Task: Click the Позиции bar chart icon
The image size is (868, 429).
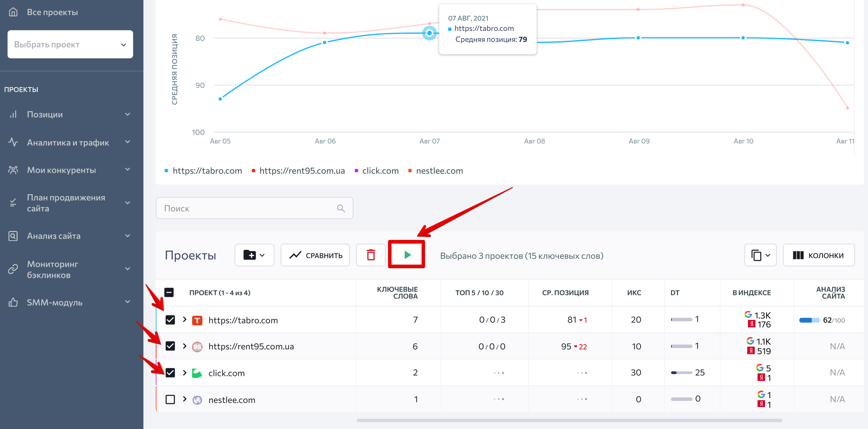Action: [13, 114]
